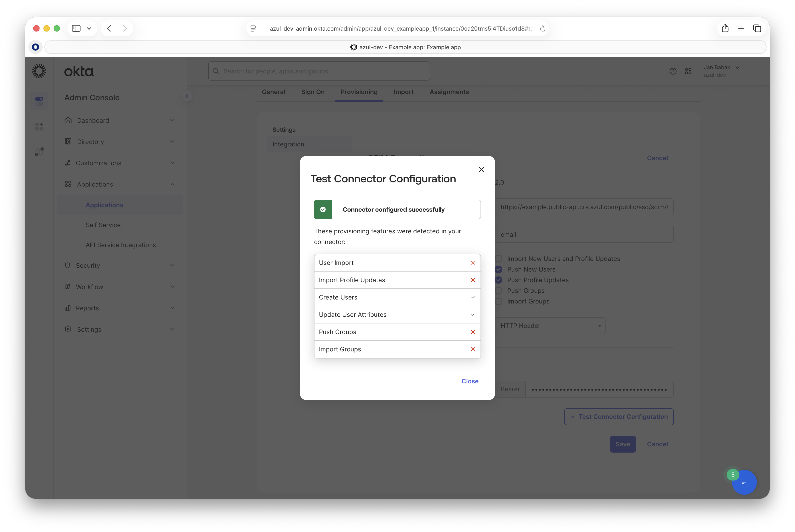
Task: Close the Test Connector Configuration dialog with X
Action: (481, 169)
